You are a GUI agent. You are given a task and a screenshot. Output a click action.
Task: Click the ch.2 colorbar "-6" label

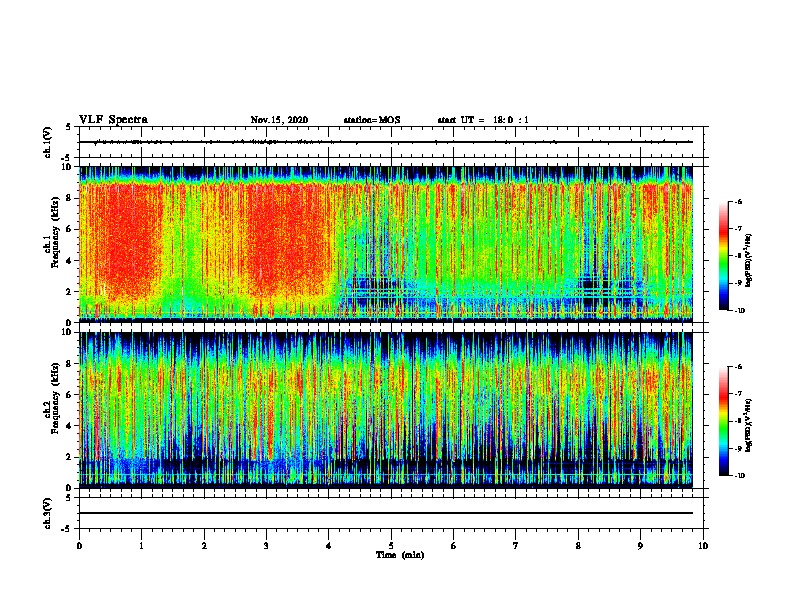[x=738, y=367]
